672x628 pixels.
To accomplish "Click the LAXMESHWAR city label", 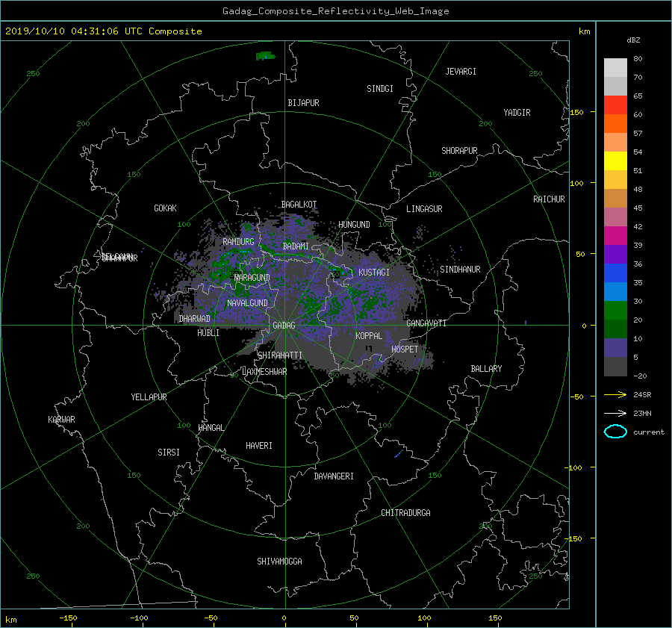I will pyautogui.click(x=264, y=372).
